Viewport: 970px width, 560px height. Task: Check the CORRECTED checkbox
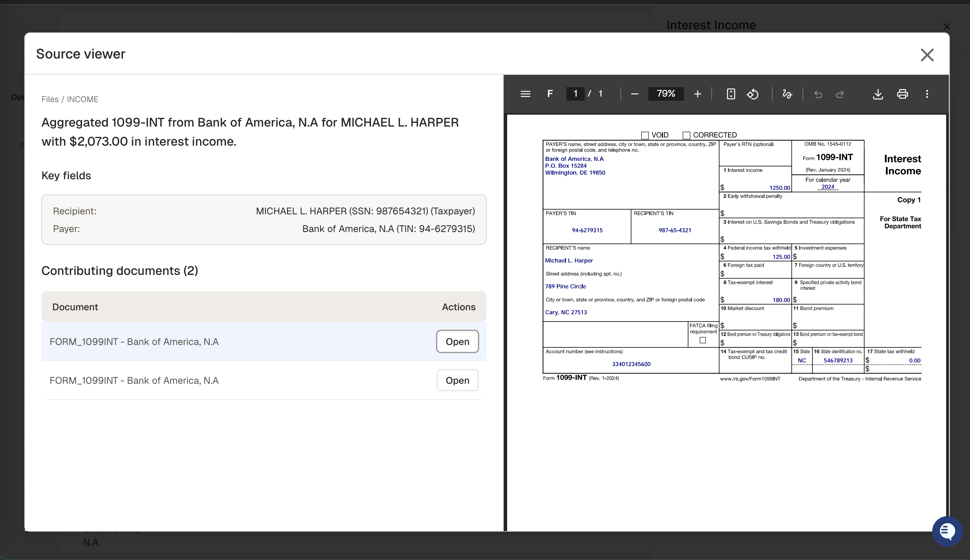pyautogui.click(x=686, y=135)
